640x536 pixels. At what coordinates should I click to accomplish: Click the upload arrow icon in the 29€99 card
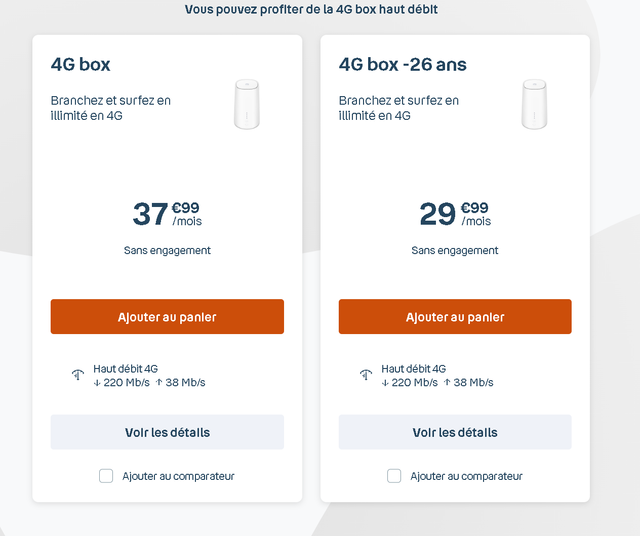pos(447,382)
